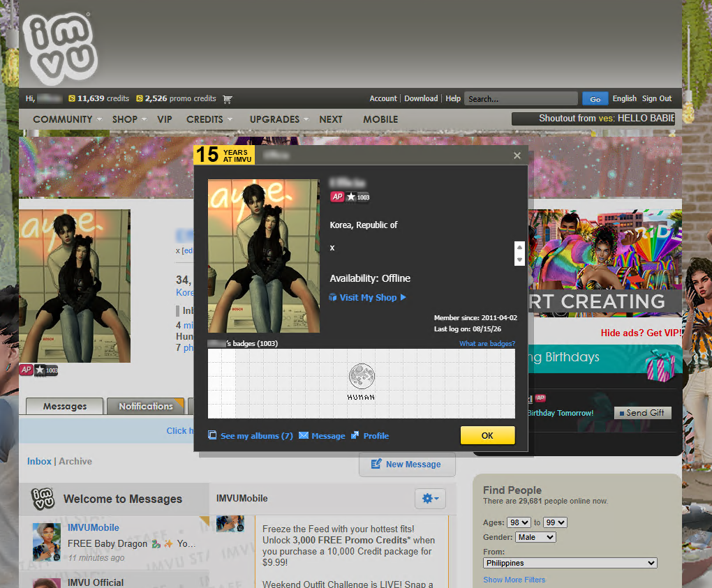Click the envelope Message icon
This screenshot has height=588, width=712.
(x=304, y=435)
